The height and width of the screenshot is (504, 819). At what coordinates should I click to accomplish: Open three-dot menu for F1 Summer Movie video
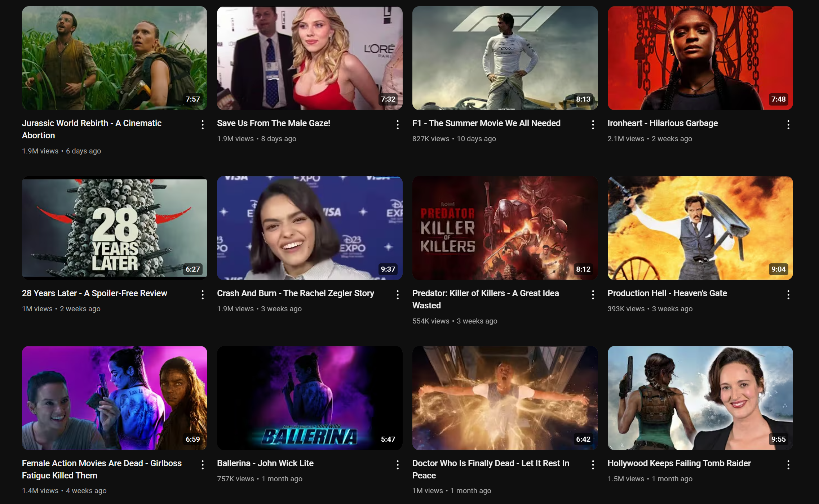point(593,125)
